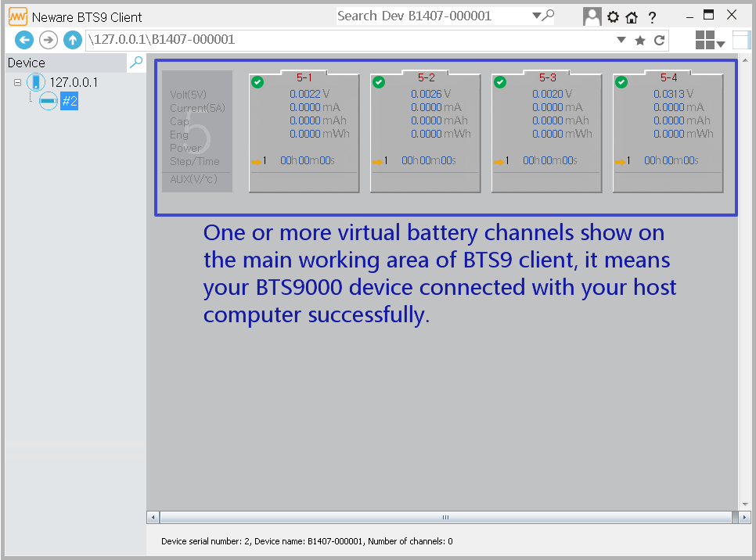The width and height of the screenshot is (756, 560).
Task: Open help with the question mark icon
Action: [x=653, y=17]
